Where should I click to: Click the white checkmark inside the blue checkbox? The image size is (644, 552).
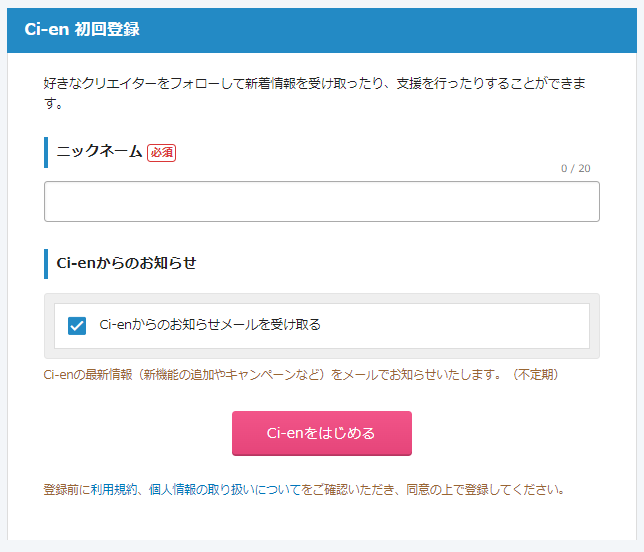(77, 326)
